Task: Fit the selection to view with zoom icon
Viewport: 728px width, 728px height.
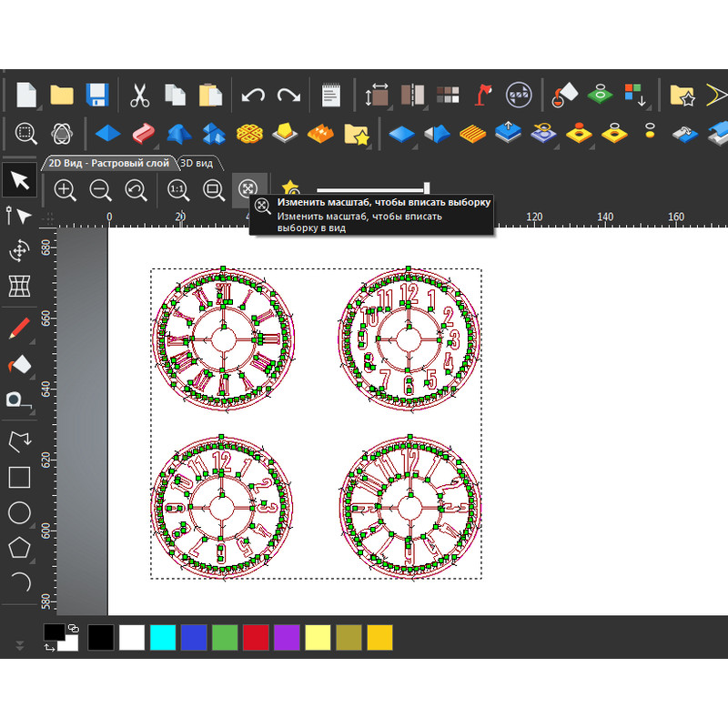Action: [247, 190]
